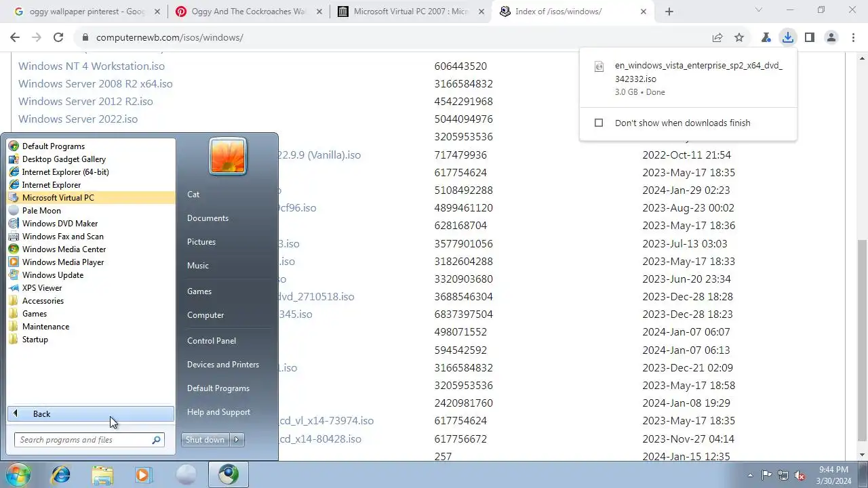This screenshot has width=868, height=488.
Task: Open Windows Media Player from program list
Action: [x=63, y=262]
